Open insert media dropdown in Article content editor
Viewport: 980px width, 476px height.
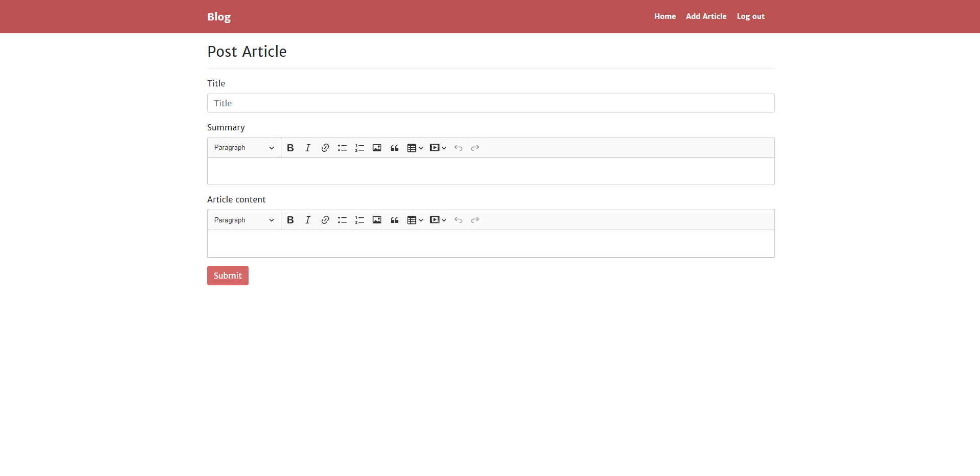[438, 220]
